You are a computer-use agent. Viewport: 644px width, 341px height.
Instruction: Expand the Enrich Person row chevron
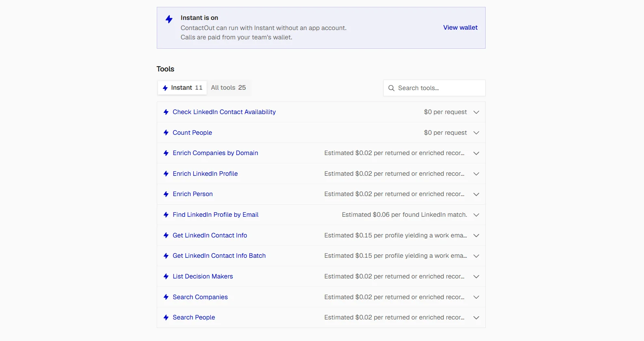(x=476, y=194)
